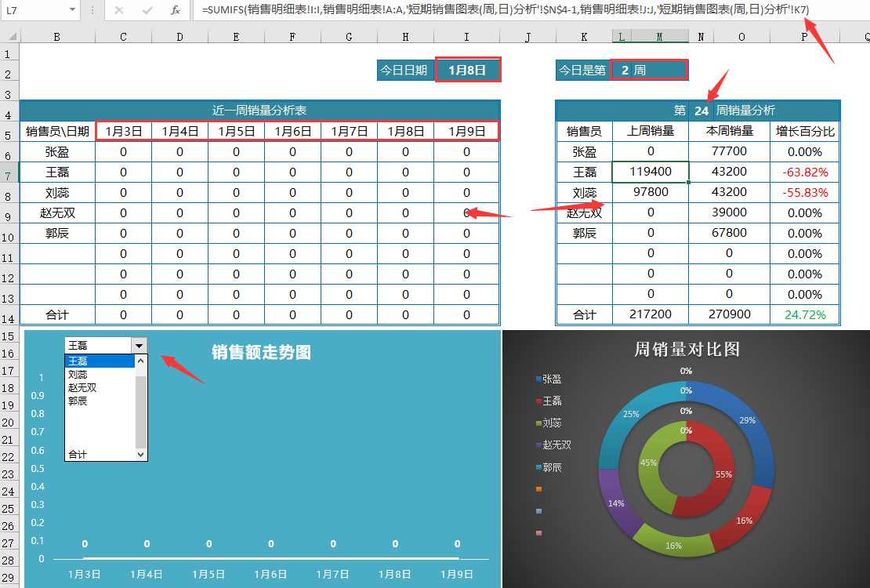Choose 刘蕊 in the dropdown list
The width and height of the screenshot is (870, 588).
click(100, 374)
